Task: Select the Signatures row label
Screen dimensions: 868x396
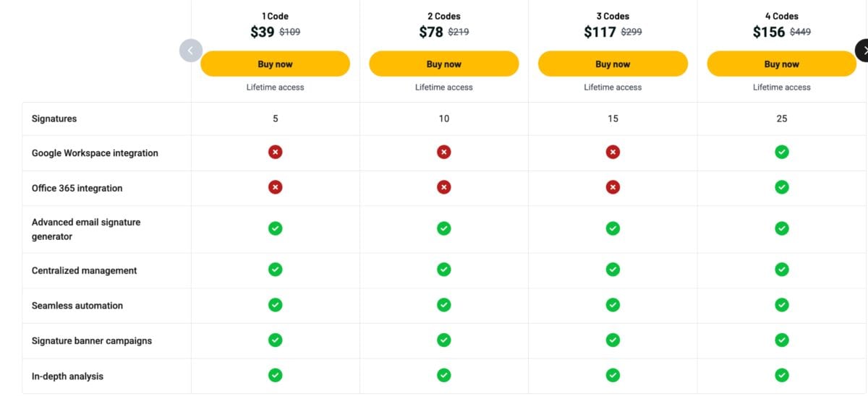Action: 54,119
